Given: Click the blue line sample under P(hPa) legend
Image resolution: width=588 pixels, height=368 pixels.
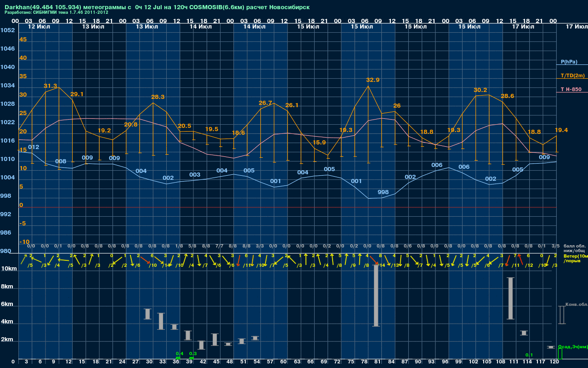Looking at the screenshot, I should (x=572, y=65).
